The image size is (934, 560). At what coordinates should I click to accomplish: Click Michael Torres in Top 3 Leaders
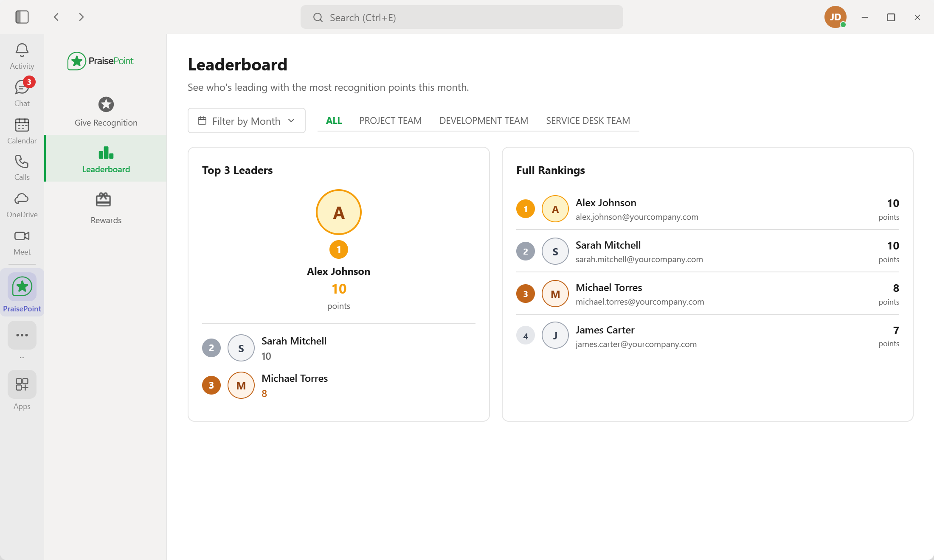295,378
